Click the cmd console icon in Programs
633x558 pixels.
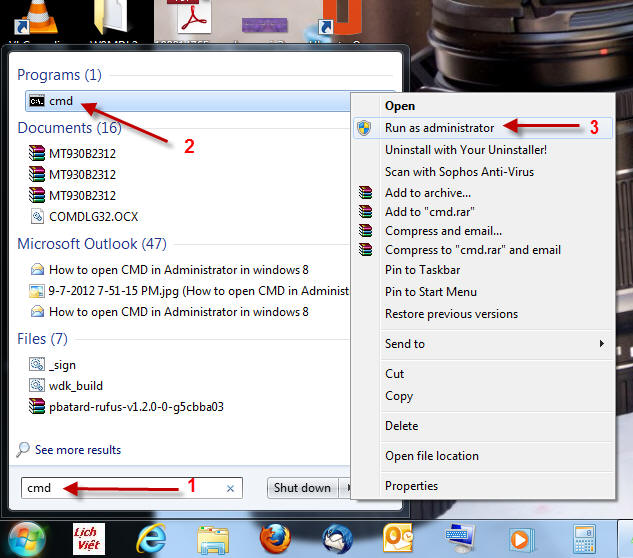(x=37, y=101)
